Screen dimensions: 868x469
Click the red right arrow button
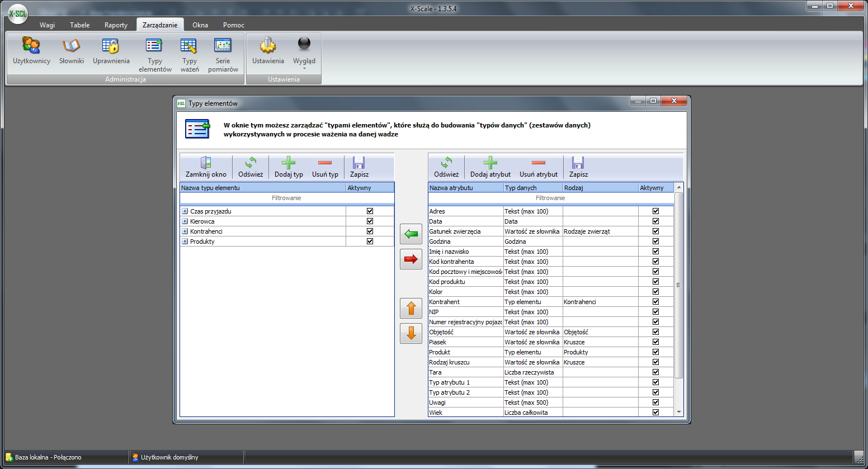[411, 259]
